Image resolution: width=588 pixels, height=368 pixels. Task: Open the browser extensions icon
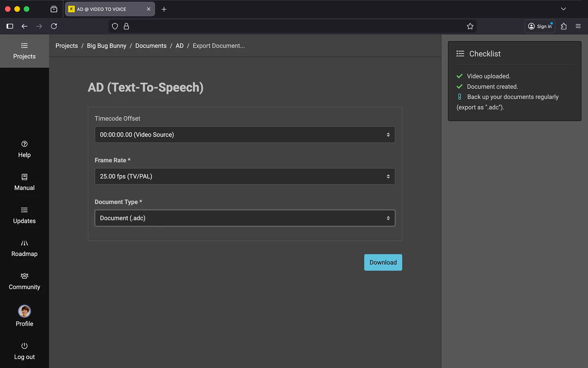click(x=563, y=26)
